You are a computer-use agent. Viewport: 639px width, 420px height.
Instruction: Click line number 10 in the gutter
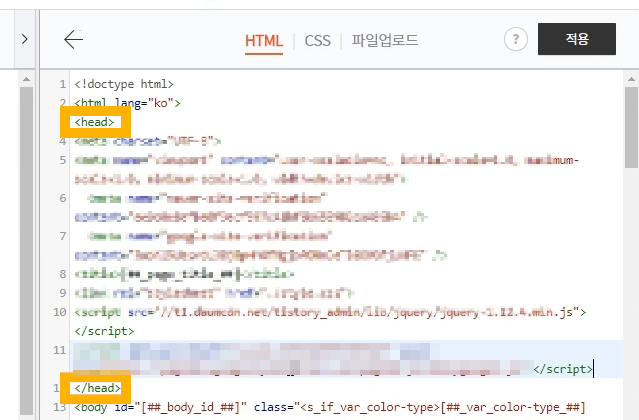[59, 312]
